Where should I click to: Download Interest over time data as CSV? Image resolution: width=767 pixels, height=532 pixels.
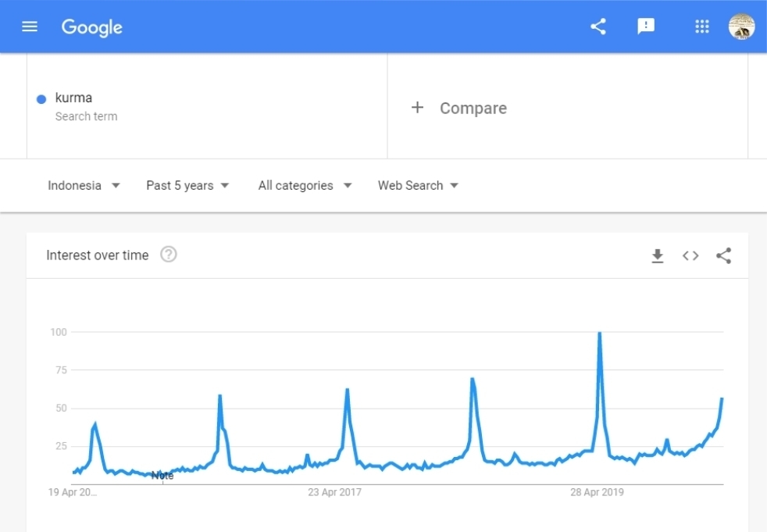click(x=658, y=255)
